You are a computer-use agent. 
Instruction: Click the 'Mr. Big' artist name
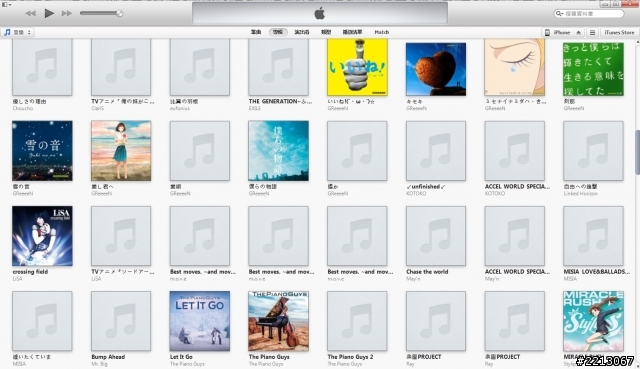tap(99, 364)
